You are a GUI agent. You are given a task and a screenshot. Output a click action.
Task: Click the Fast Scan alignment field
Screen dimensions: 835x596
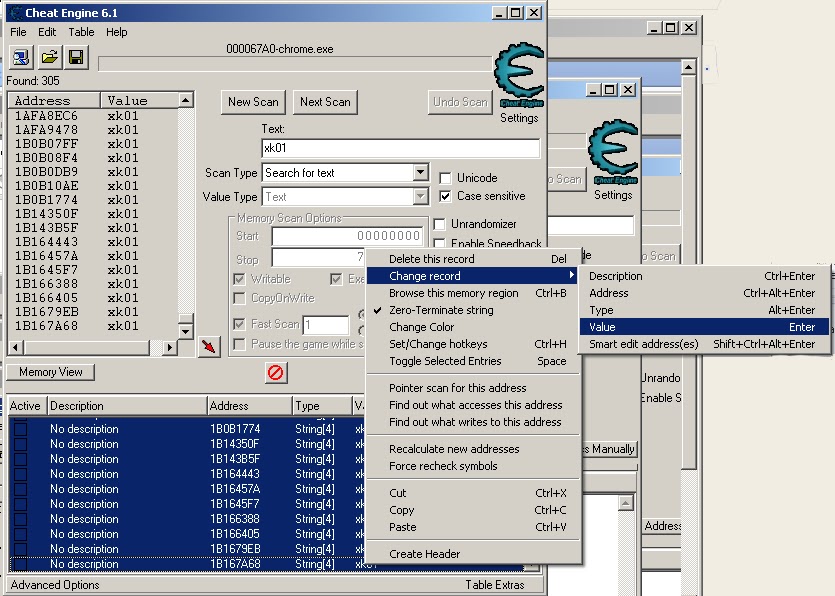coord(326,324)
